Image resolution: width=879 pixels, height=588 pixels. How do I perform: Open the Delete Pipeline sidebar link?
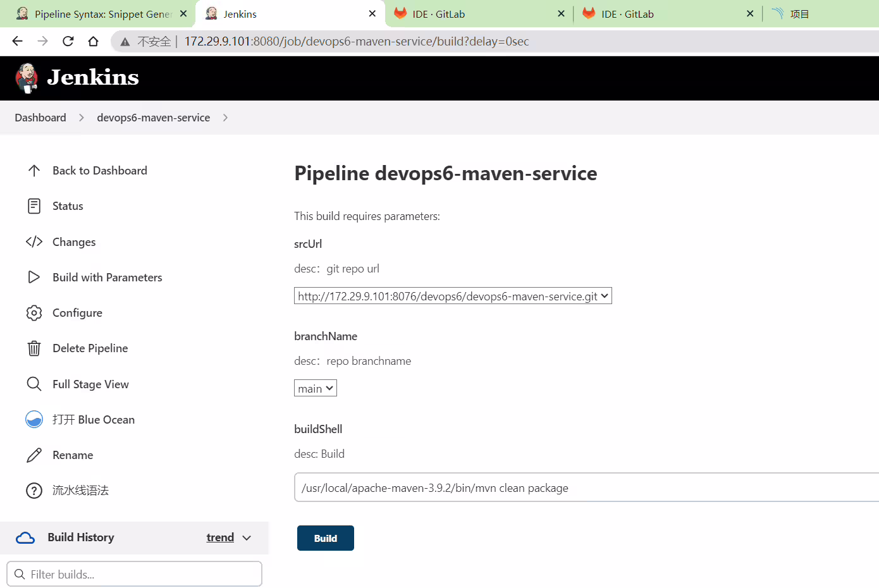[90, 348]
